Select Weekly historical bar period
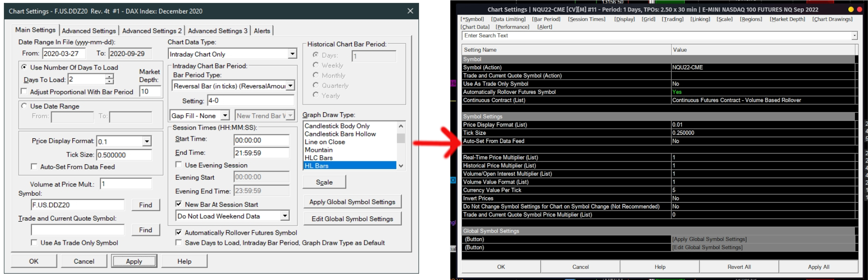The image size is (868, 280). (315, 65)
